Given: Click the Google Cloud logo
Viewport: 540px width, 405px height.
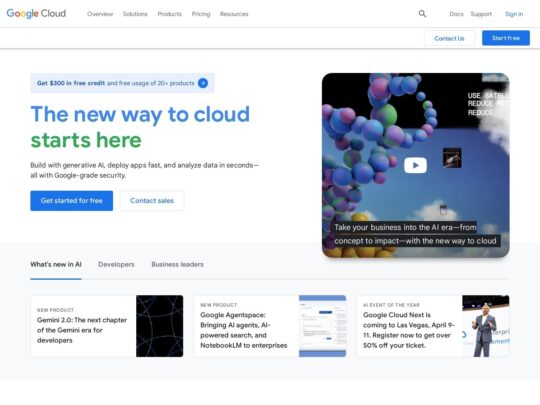Looking at the screenshot, I should pos(36,13).
